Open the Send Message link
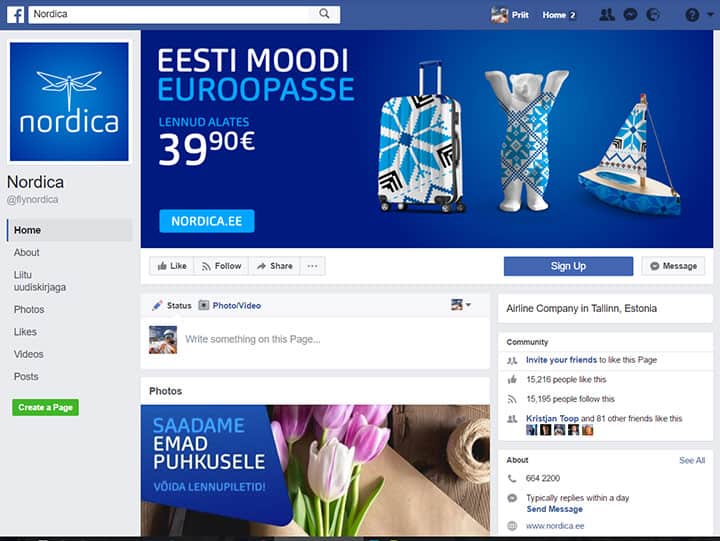This screenshot has width=720, height=541. 554,509
